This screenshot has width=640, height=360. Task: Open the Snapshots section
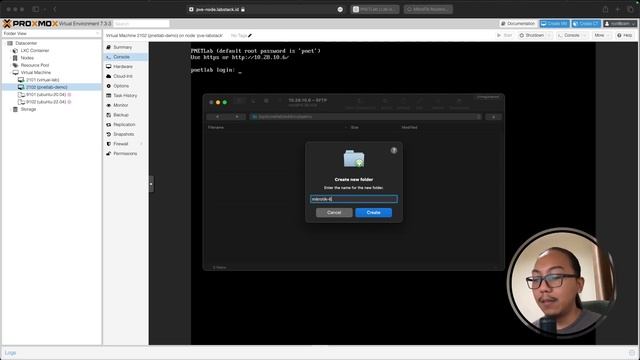123,134
